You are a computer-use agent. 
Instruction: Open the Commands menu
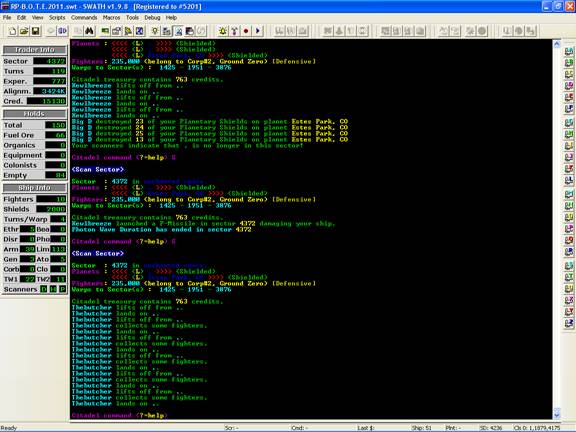[x=84, y=17]
